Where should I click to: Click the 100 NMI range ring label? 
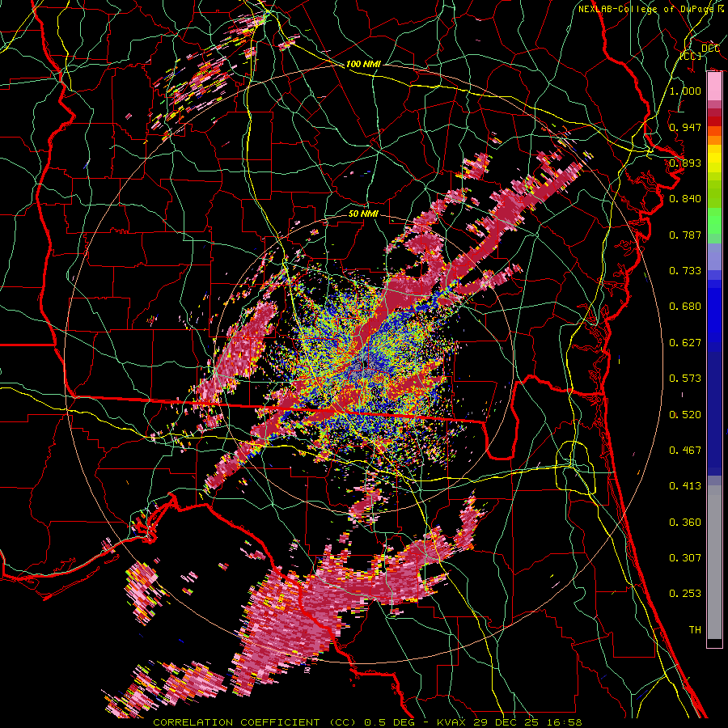point(363,64)
